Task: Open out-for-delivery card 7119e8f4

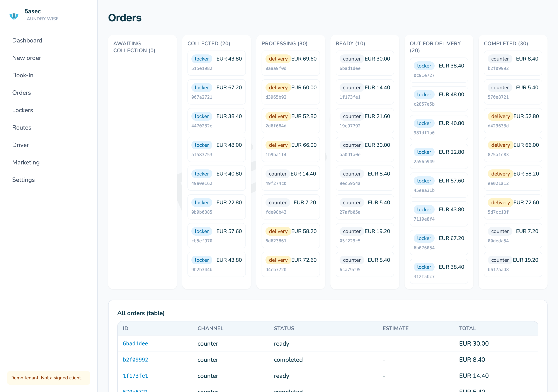Action: pyautogui.click(x=439, y=214)
